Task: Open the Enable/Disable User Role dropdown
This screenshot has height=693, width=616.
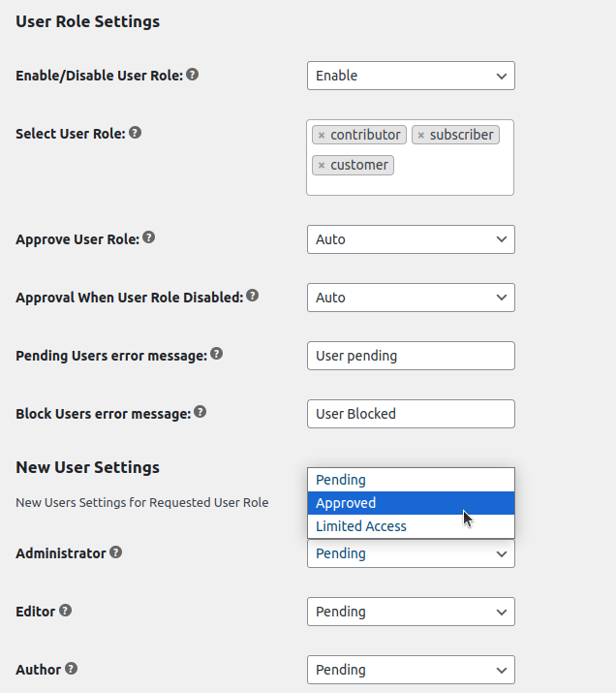Action: point(411,76)
